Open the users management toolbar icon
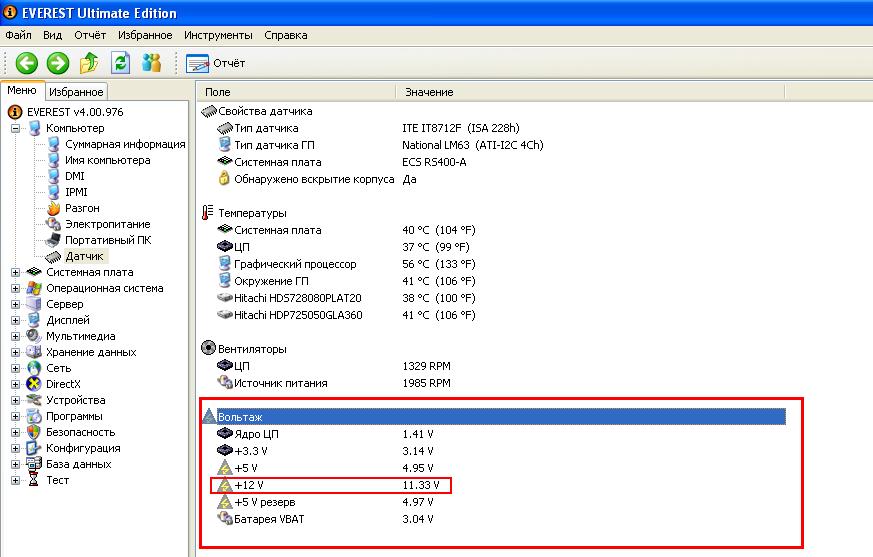Viewport: 873px width, 557px height. coord(151,63)
